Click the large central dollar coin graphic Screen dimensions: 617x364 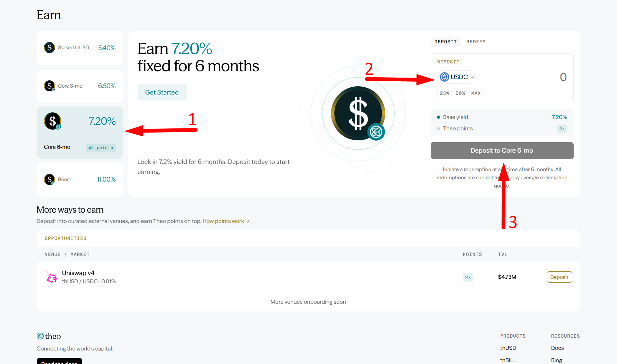[x=358, y=113]
